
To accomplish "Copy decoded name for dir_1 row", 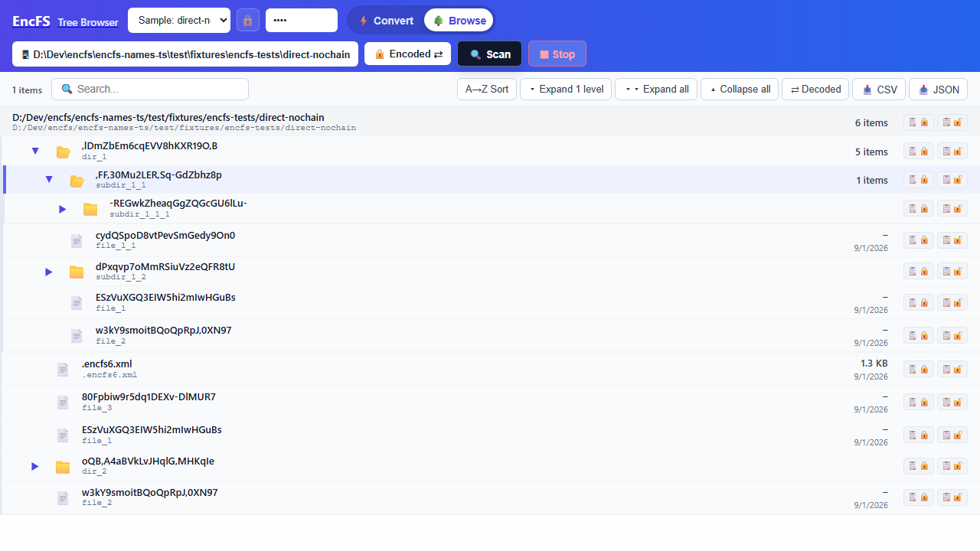I will (952, 152).
